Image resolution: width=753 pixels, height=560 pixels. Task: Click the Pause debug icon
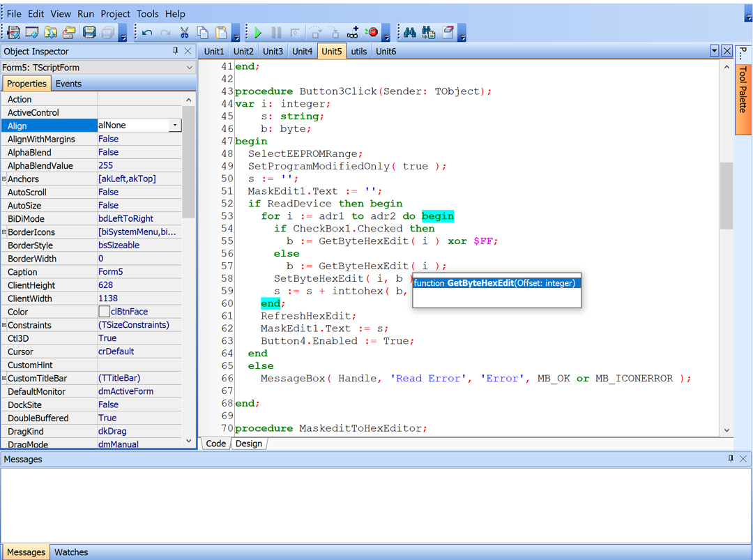click(277, 32)
